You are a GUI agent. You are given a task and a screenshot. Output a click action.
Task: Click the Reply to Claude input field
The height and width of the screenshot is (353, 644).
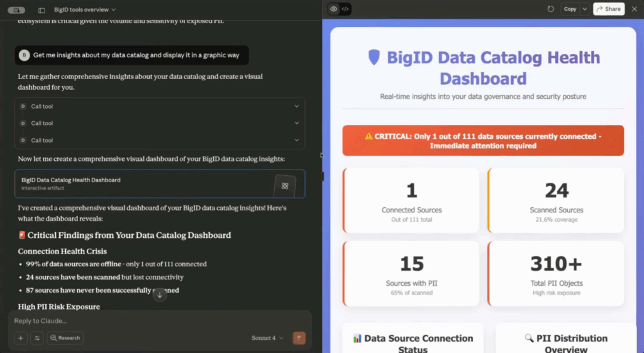tap(157, 321)
